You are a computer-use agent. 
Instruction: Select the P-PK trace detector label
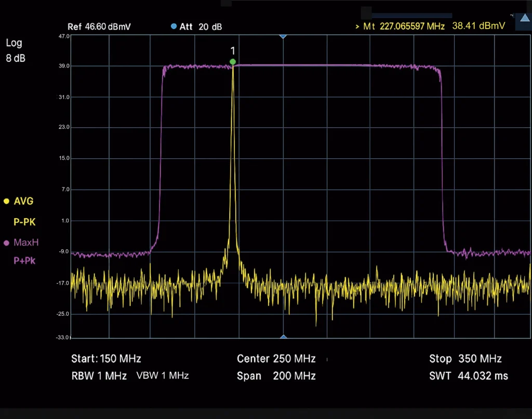pyautogui.click(x=24, y=222)
